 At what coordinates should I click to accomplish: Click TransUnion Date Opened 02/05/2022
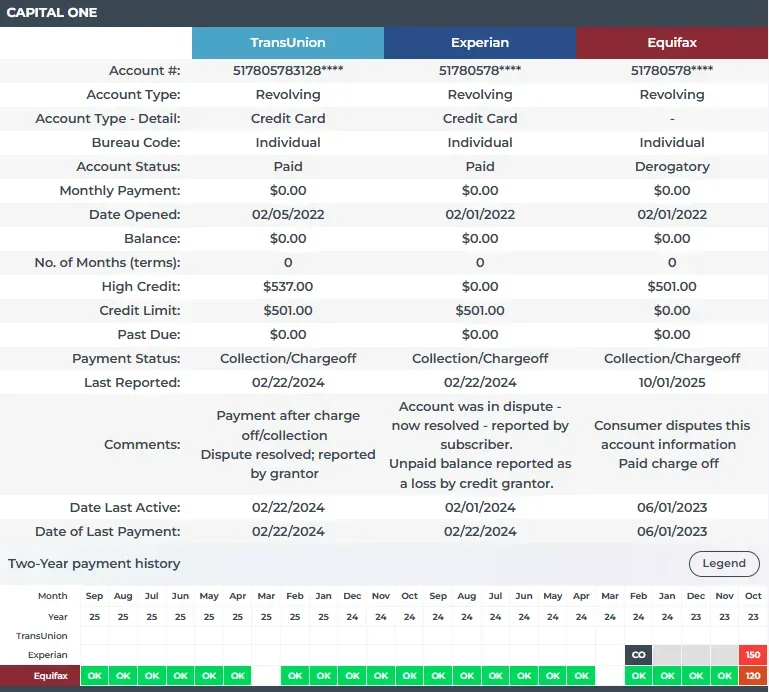click(288, 215)
